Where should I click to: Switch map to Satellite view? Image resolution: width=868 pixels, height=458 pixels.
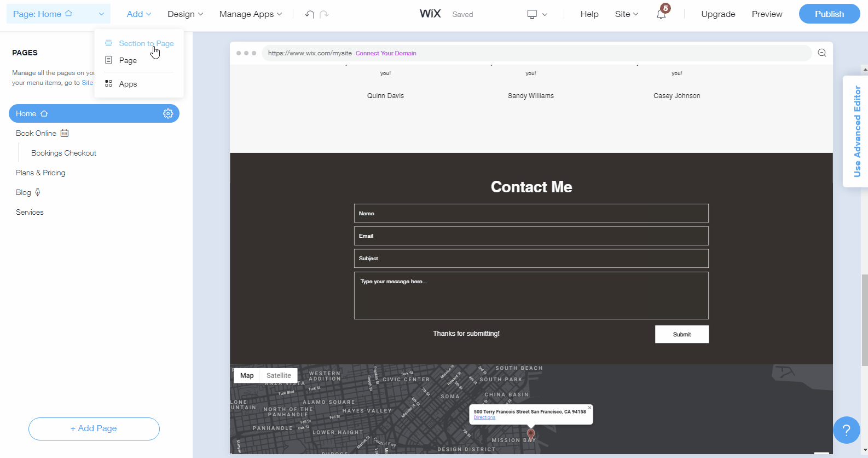[x=279, y=375]
